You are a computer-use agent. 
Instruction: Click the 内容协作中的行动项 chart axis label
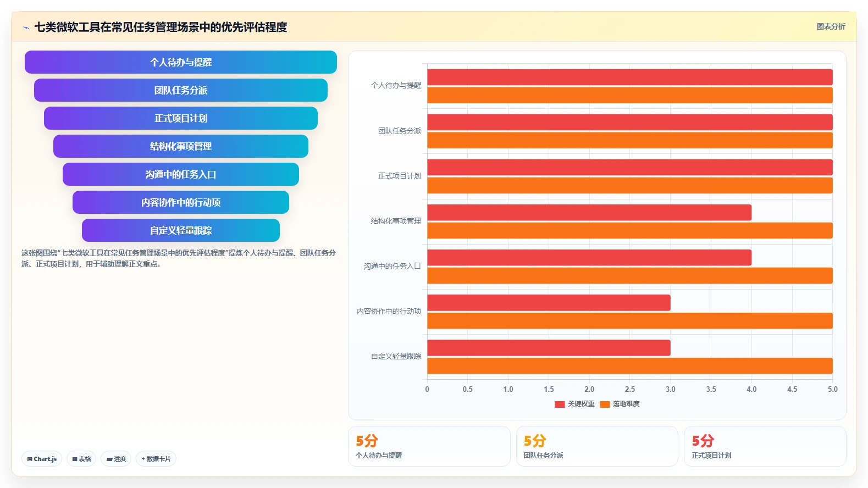pos(389,311)
